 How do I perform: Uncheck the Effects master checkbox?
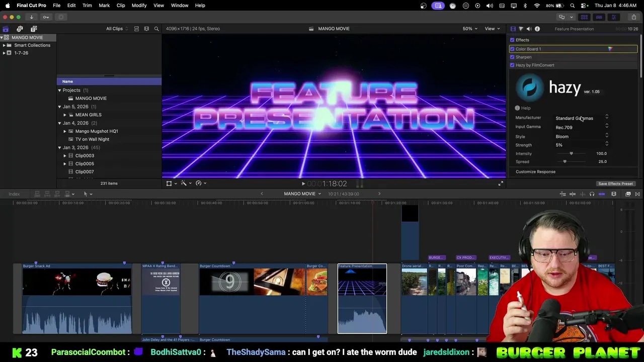[512, 40]
